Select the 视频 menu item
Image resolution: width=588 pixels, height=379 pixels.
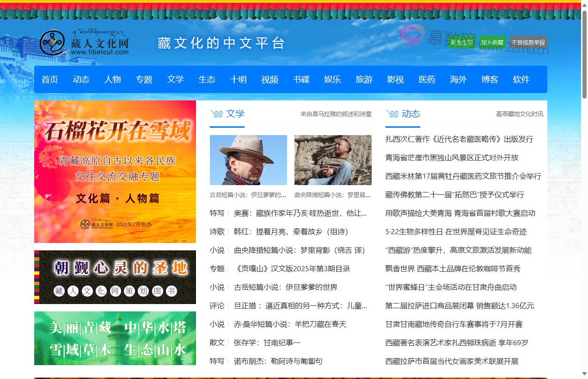coord(270,79)
